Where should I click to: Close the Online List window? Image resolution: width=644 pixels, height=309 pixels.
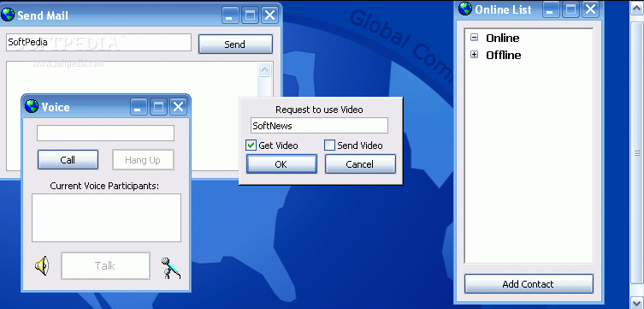point(590,9)
